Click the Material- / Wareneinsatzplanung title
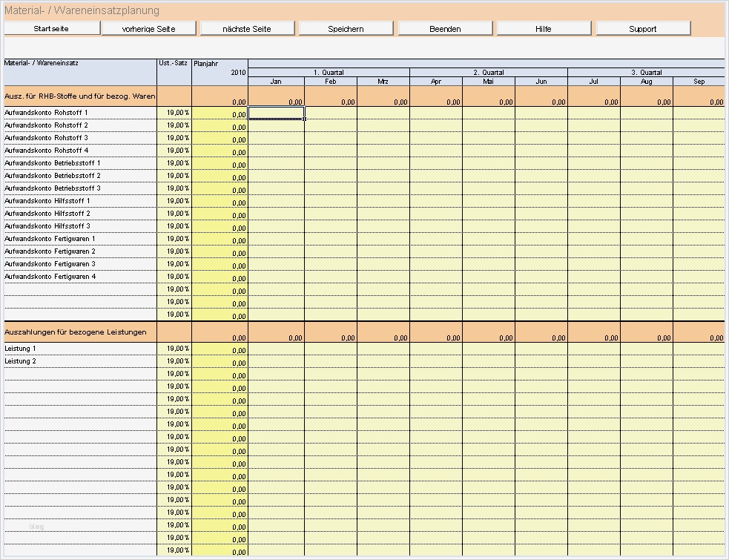729x560 pixels. point(82,10)
